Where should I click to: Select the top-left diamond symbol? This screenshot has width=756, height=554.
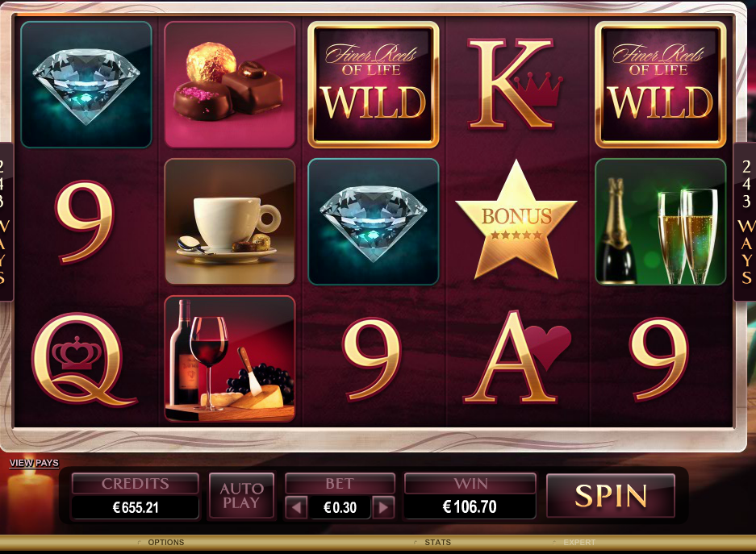tap(86, 85)
